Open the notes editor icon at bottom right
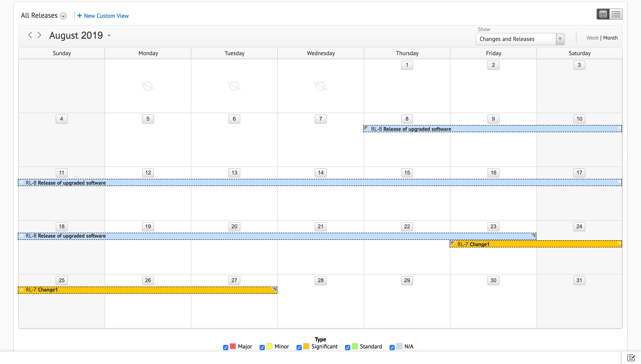 click(631, 358)
